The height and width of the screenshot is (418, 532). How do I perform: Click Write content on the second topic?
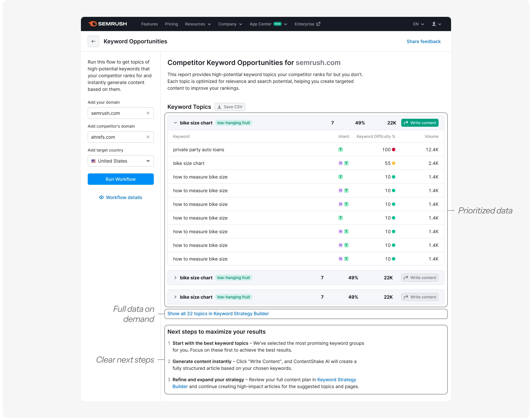coord(420,277)
